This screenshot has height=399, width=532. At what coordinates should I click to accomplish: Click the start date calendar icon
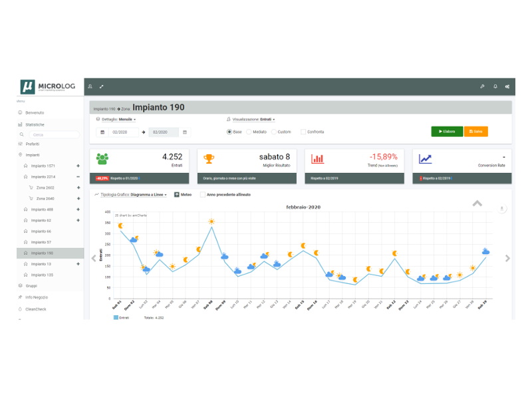(102, 132)
